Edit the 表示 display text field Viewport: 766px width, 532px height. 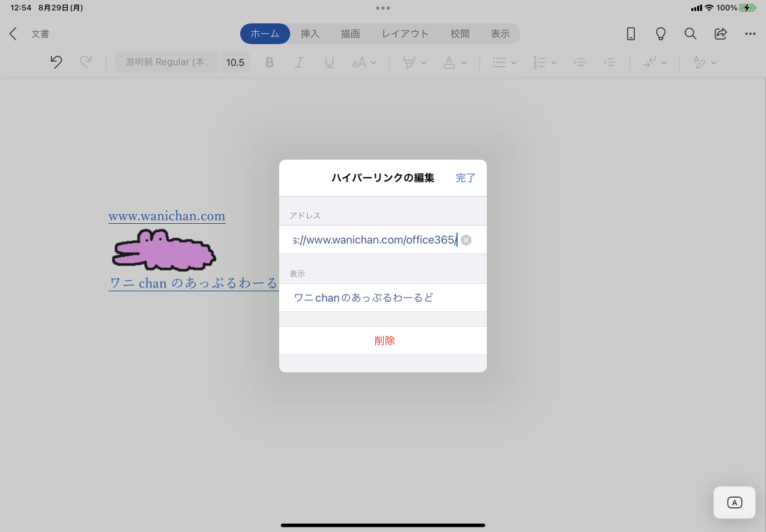pos(382,298)
